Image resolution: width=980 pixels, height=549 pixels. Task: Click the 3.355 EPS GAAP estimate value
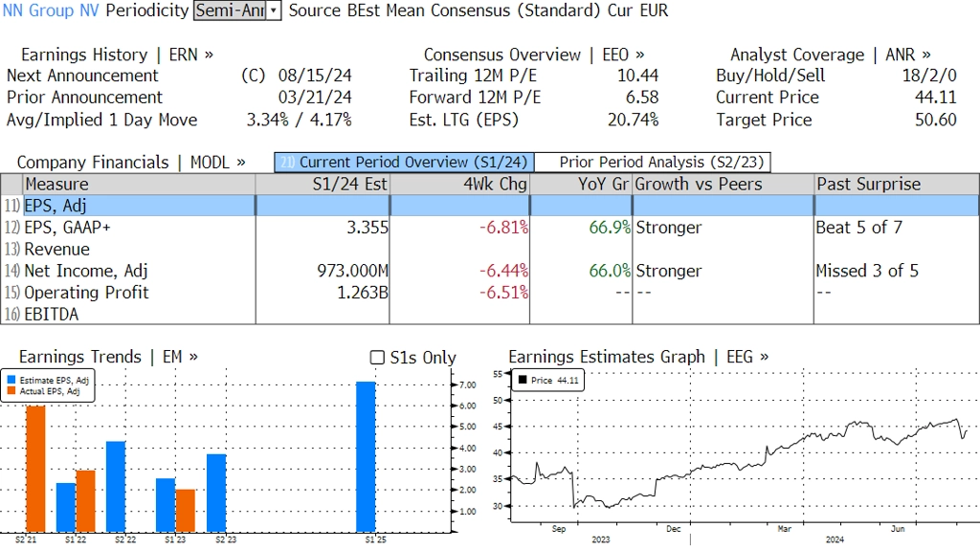(367, 228)
